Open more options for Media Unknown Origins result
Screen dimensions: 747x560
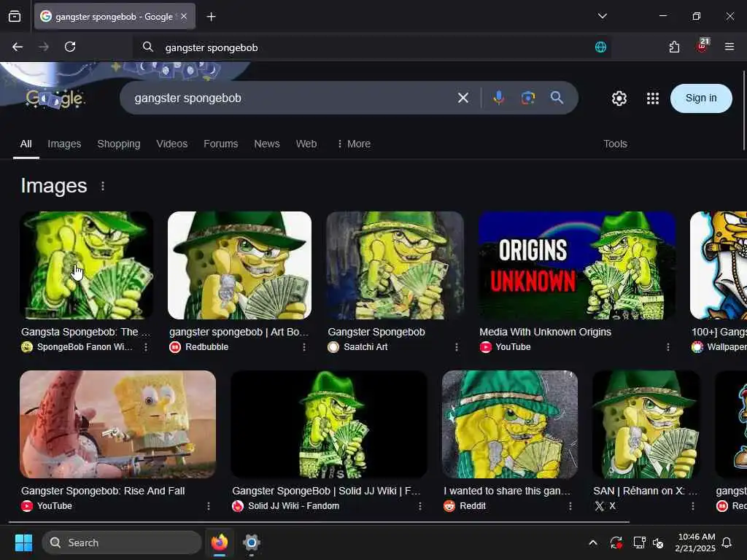point(668,347)
